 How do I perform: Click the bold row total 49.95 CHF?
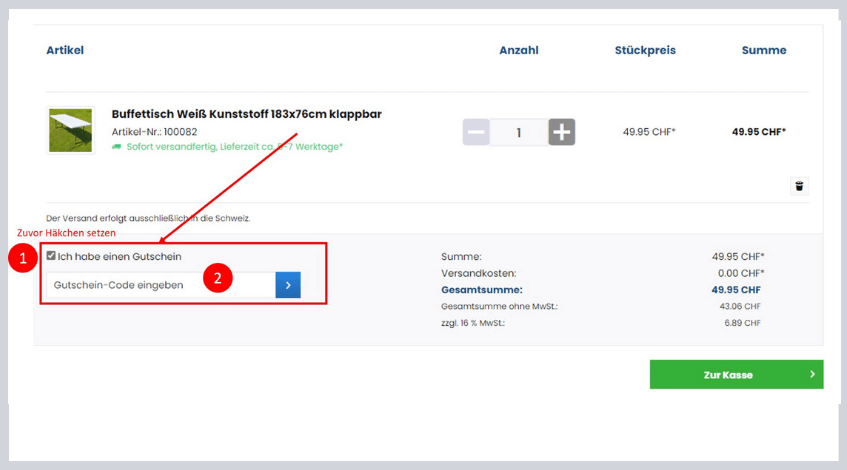(758, 132)
